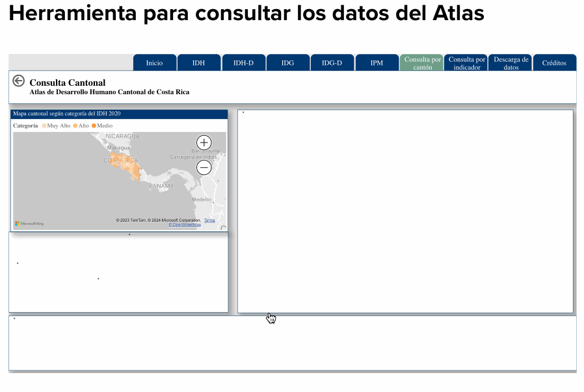
Task: Click the Microsoft Bing logo
Action: (29, 224)
